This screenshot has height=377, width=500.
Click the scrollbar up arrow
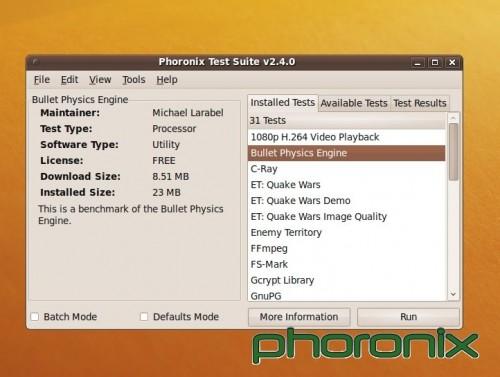click(x=453, y=118)
